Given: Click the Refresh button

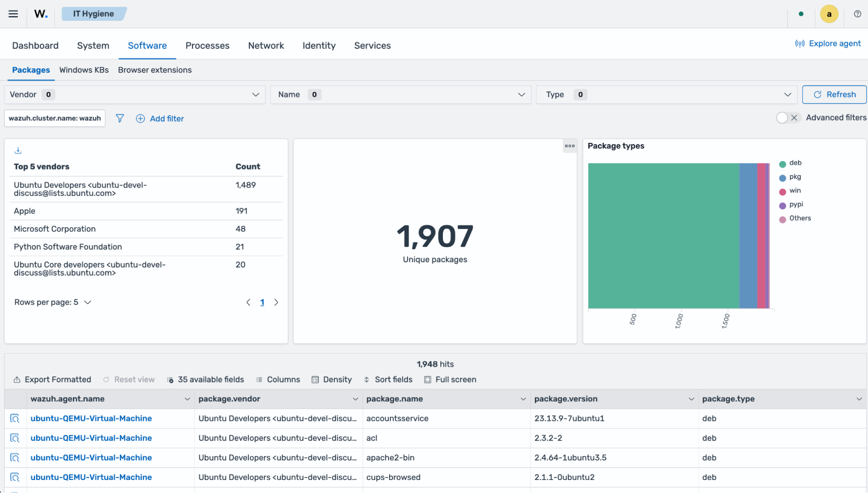Looking at the screenshot, I should tap(834, 95).
